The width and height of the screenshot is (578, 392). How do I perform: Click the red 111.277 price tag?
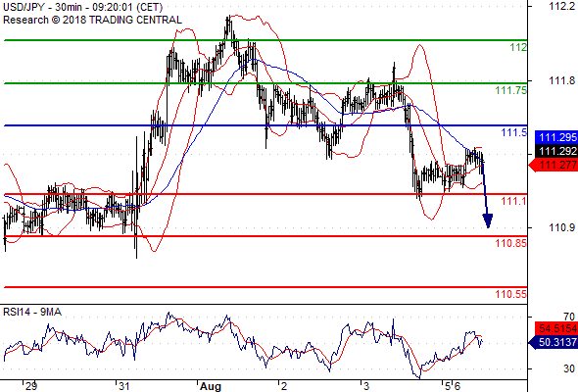click(x=554, y=165)
